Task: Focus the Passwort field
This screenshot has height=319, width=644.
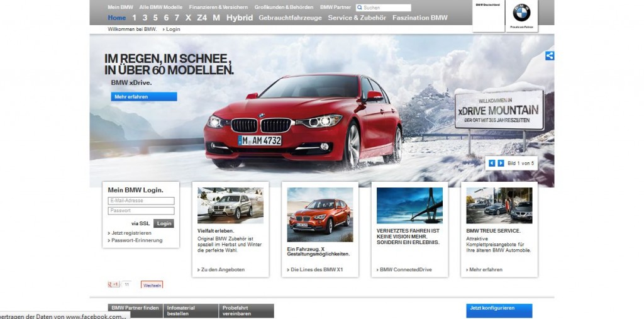Action: [141, 211]
